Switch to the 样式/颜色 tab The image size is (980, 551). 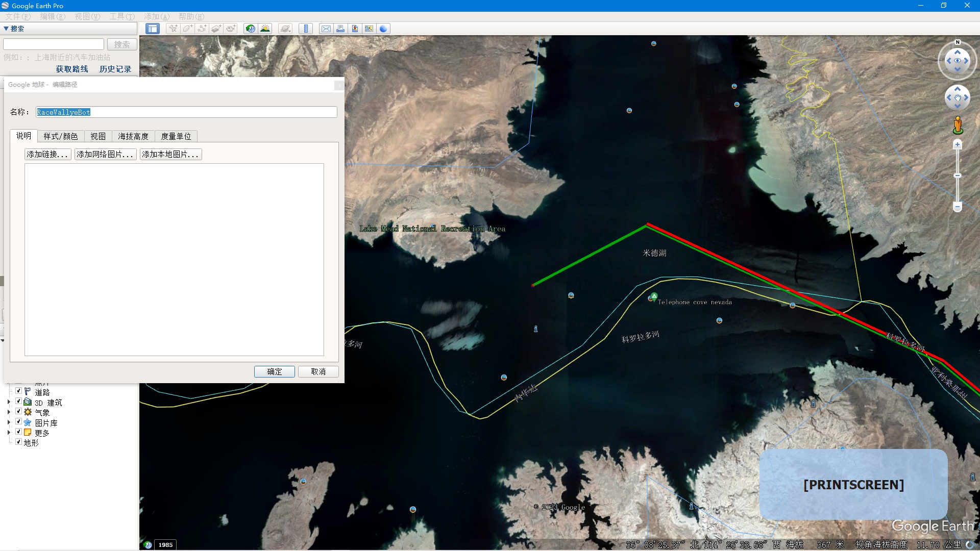pyautogui.click(x=61, y=136)
